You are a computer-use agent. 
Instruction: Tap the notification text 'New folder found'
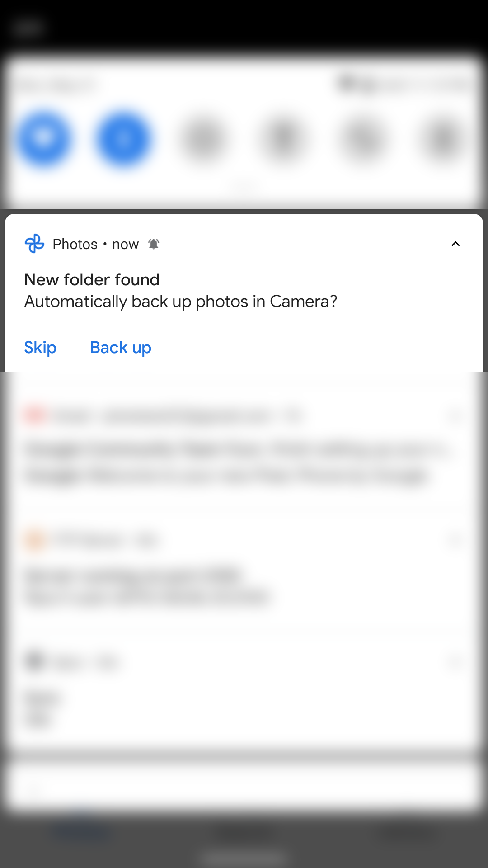click(92, 279)
